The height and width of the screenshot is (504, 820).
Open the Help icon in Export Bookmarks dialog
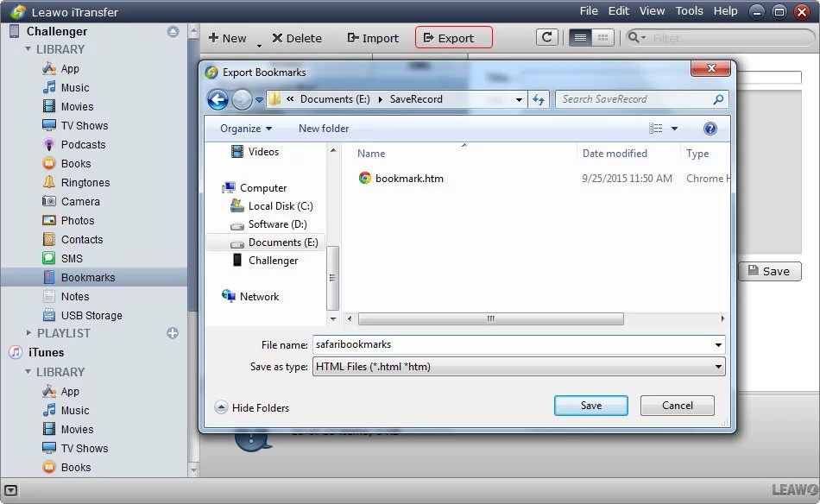[710, 128]
